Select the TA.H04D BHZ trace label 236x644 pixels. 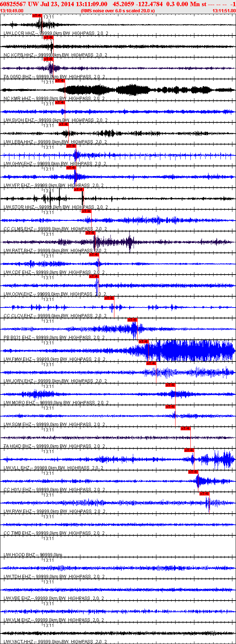pyautogui.click(x=54, y=446)
